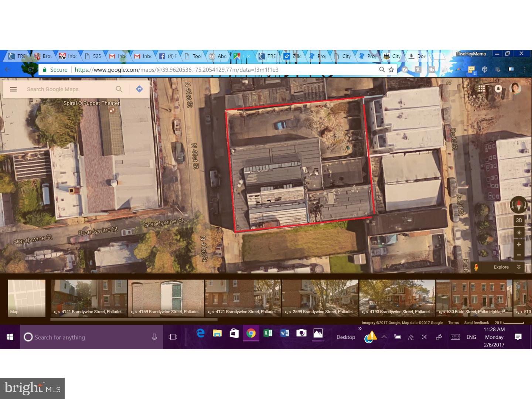
Task: Expand the Explore panel chevron
Action: coord(519,267)
